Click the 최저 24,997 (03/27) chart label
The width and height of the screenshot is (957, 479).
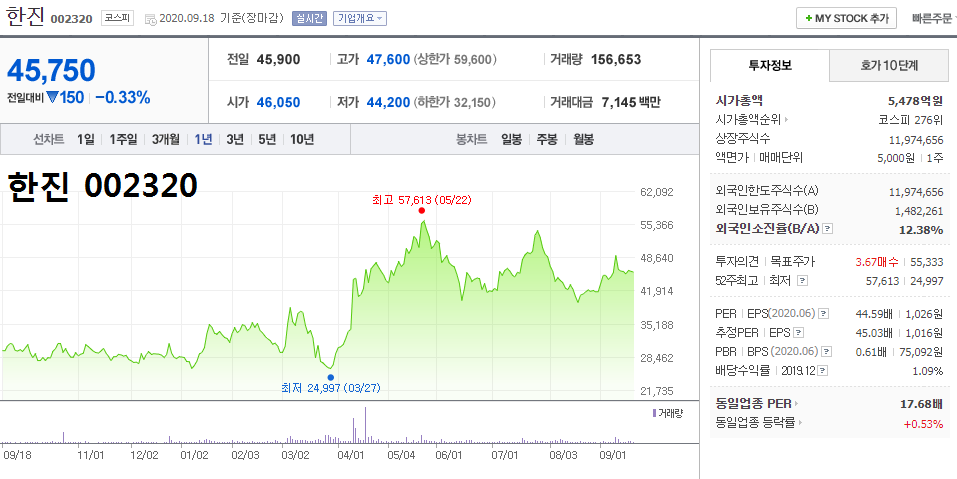[x=331, y=388]
